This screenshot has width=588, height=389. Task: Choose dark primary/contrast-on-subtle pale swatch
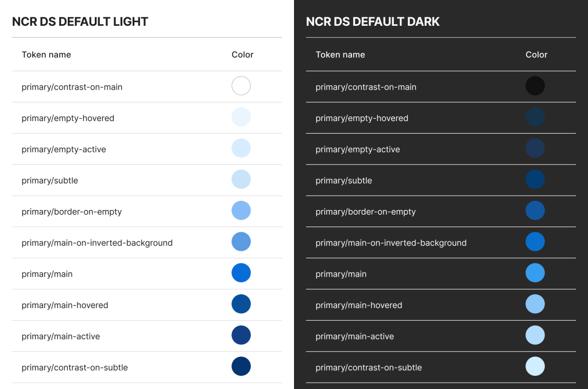point(535,367)
